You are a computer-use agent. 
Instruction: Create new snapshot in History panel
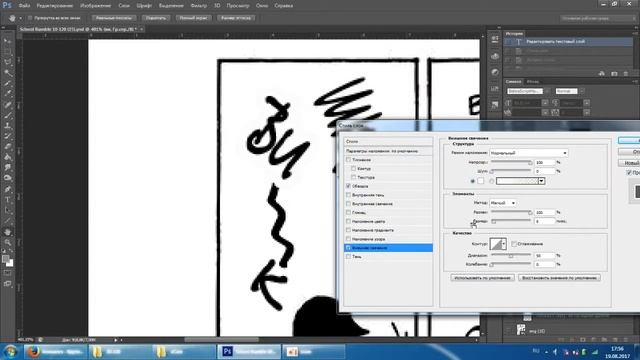614,73
